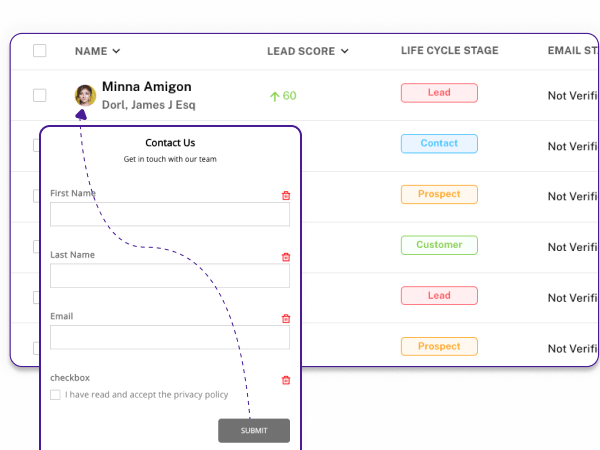The width and height of the screenshot is (600, 450).
Task: Delete the checkbox field via trash icon
Action: [x=286, y=380]
